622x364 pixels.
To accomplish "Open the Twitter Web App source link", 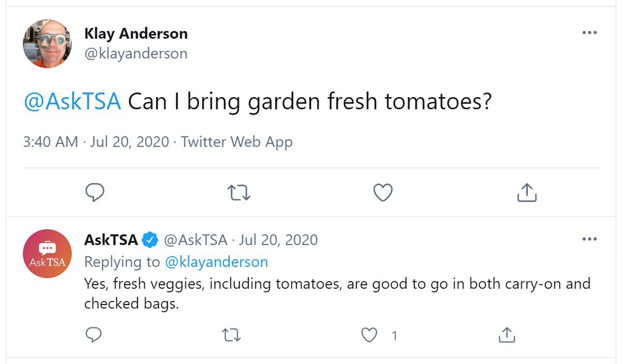I will point(237,142).
